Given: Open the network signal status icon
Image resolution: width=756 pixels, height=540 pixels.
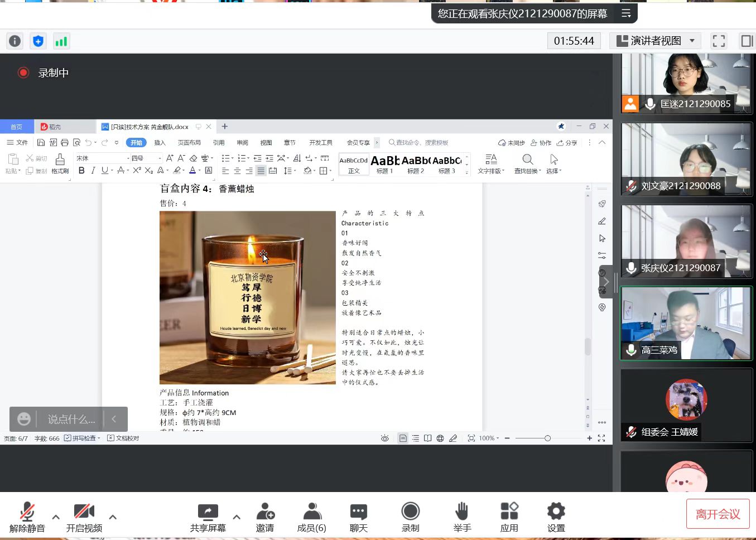Looking at the screenshot, I should point(61,41).
